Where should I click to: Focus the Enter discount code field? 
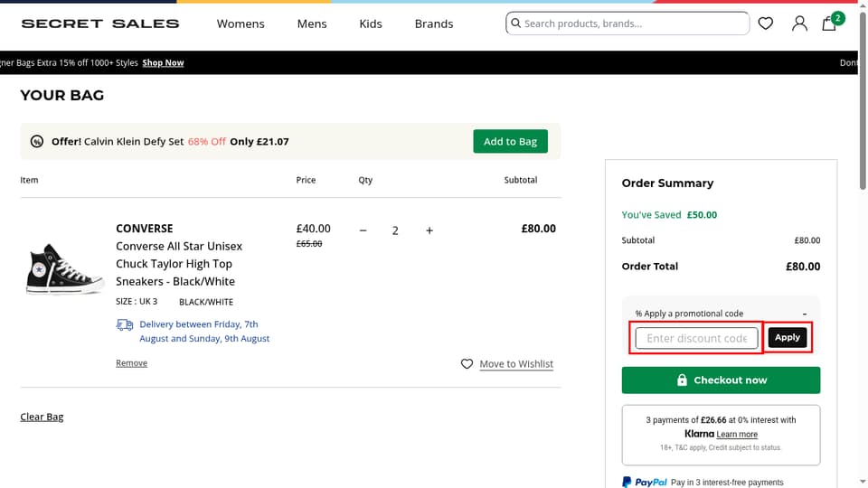click(x=697, y=338)
